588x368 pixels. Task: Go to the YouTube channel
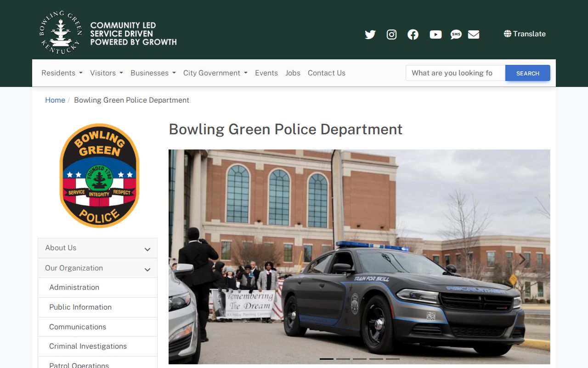pyautogui.click(x=435, y=34)
